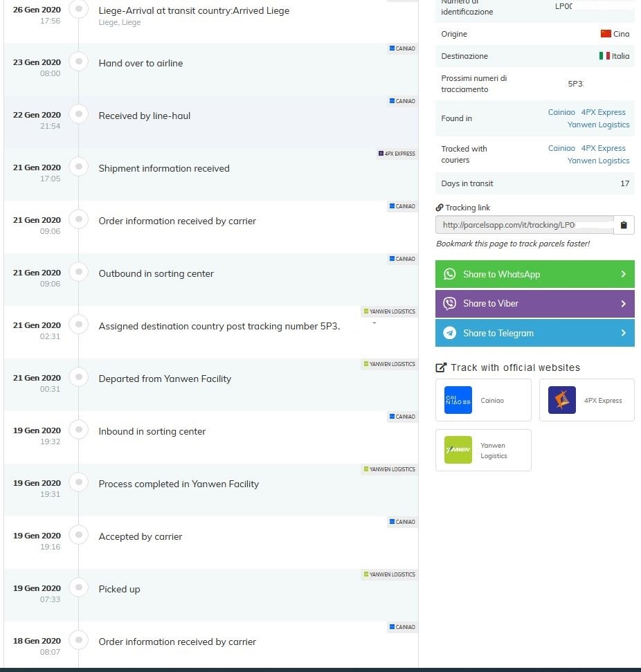
Task: Open Cainiao link in Found in row
Action: 561,112
